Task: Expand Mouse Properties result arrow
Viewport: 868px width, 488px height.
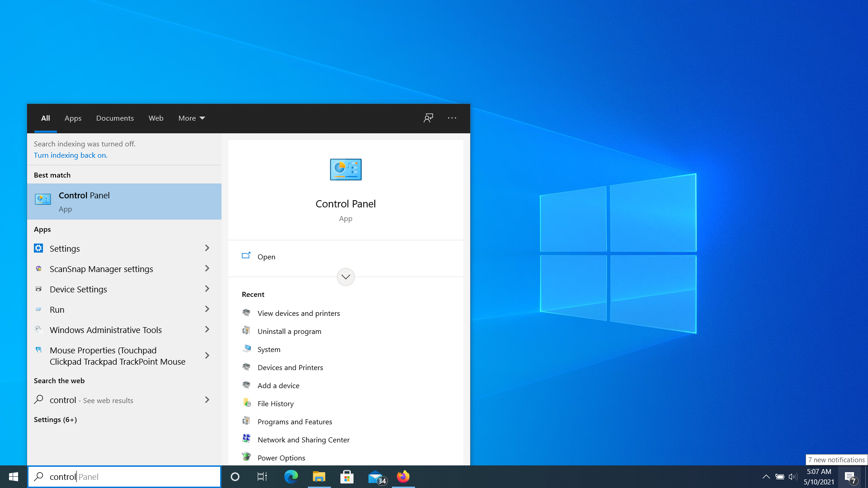Action: pos(207,356)
